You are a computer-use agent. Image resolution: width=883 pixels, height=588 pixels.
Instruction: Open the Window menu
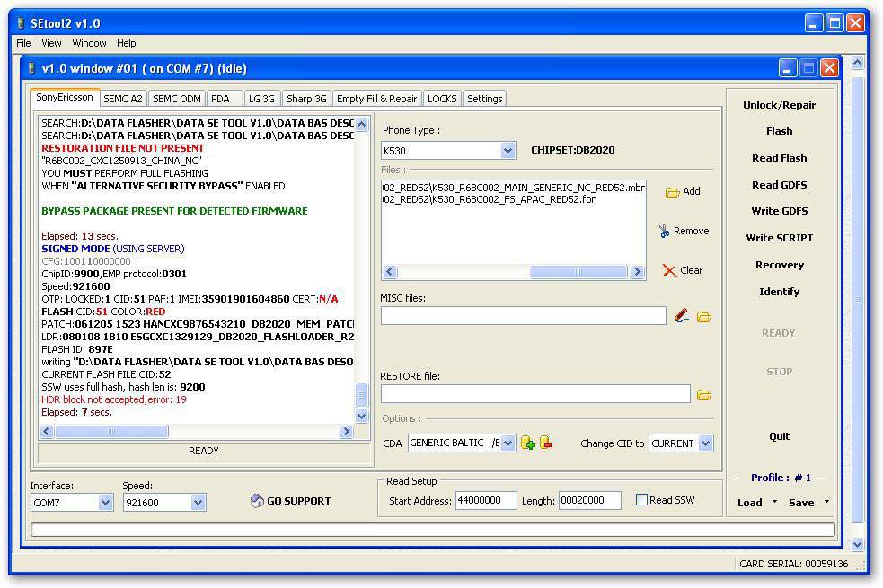coord(89,43)
